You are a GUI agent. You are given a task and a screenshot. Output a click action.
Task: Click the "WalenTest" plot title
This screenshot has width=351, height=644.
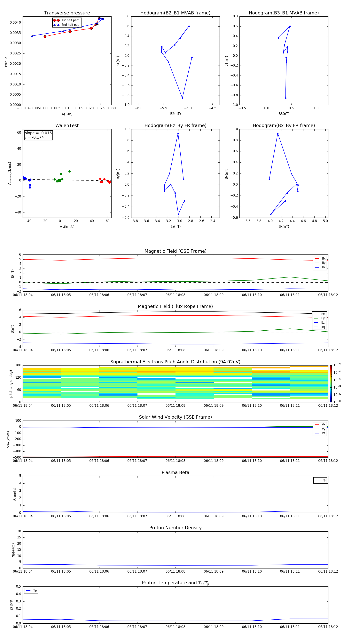click(x=67, y=125)
